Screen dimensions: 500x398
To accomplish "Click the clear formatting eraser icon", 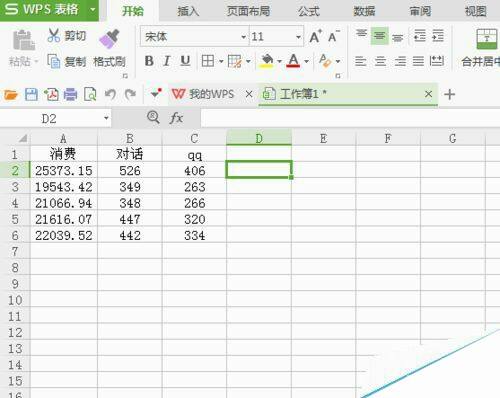I will point(325,61).
